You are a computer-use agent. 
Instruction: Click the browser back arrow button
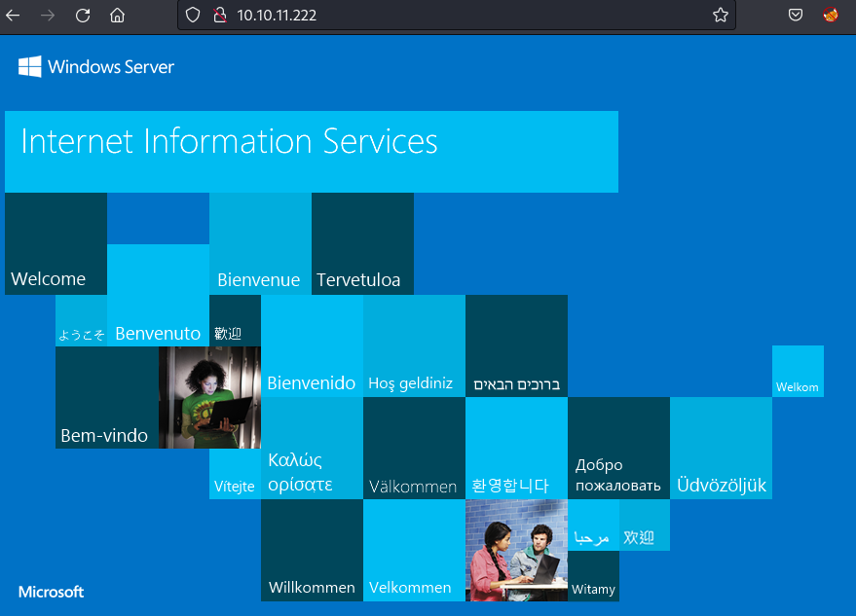coord(13,16)
